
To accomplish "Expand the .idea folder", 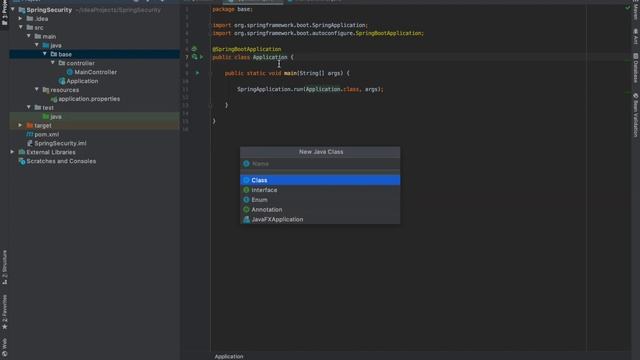I will pyautogui.click(x=20, y=18).
